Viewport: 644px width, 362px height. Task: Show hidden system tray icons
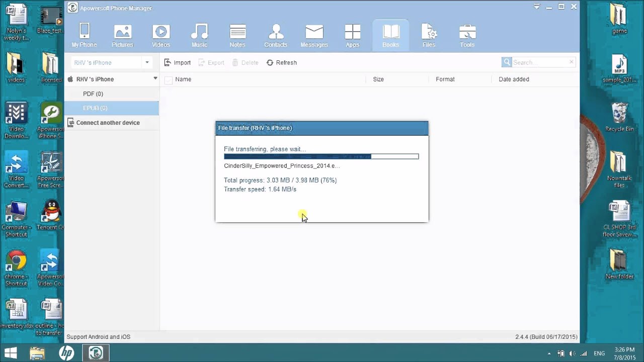549,354
